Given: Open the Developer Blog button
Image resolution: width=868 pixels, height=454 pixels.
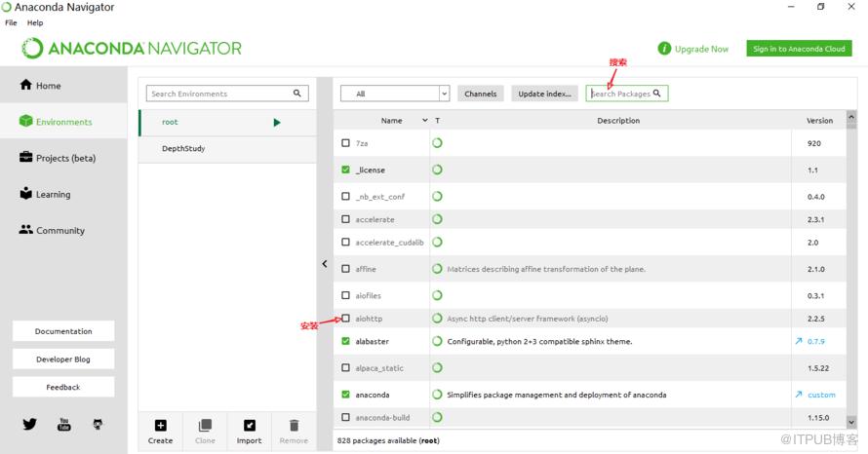Looking at the screenshot, I should [x=63, y=359].
